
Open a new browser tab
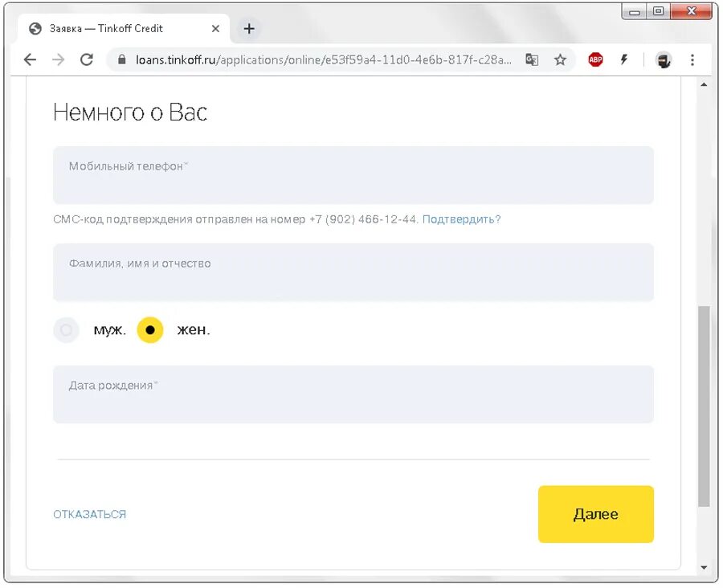tap(249, 29)
